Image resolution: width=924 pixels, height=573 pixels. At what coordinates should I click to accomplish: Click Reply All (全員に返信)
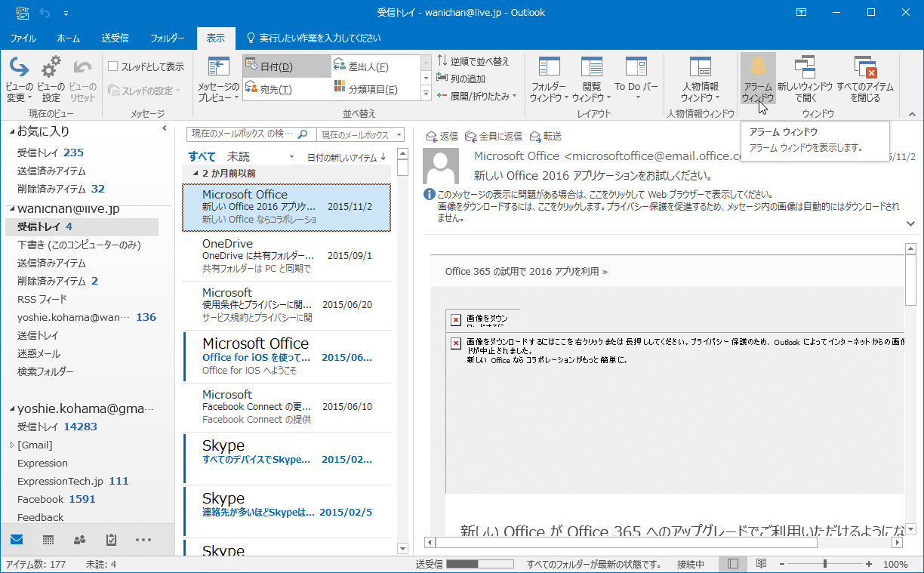(x=494, y=136)
